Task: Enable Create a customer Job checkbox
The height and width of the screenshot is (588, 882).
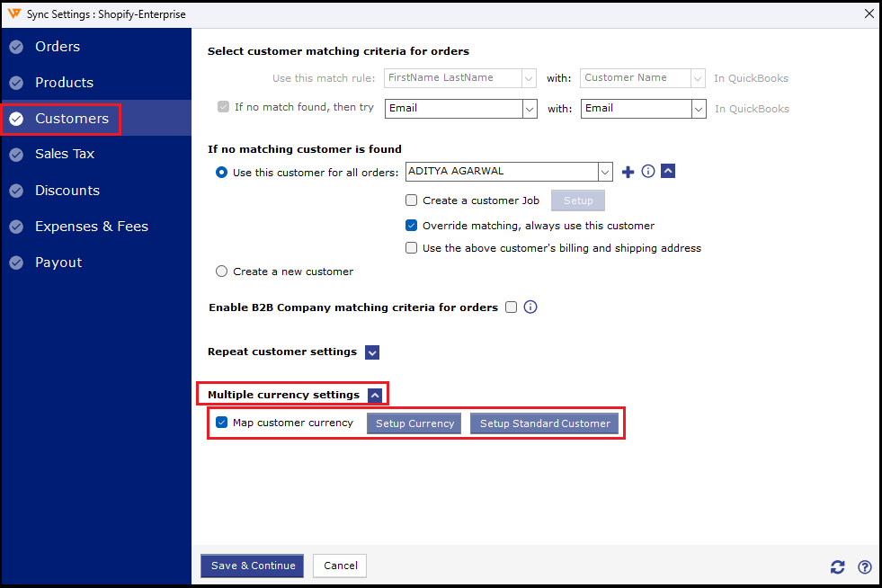Action: (412, 200)
